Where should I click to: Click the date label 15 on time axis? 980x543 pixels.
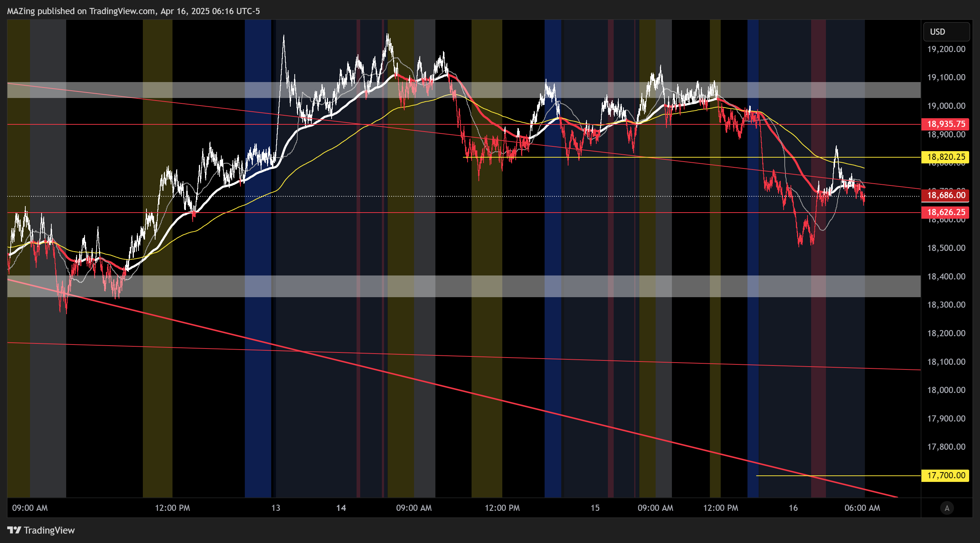click(x=595, y=508)
